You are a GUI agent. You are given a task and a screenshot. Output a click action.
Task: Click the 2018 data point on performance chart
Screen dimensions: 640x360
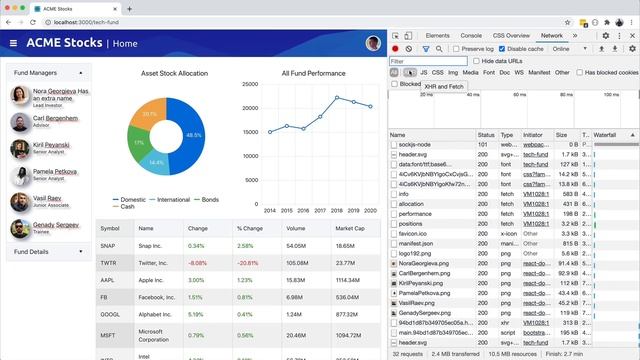point(337,98)
